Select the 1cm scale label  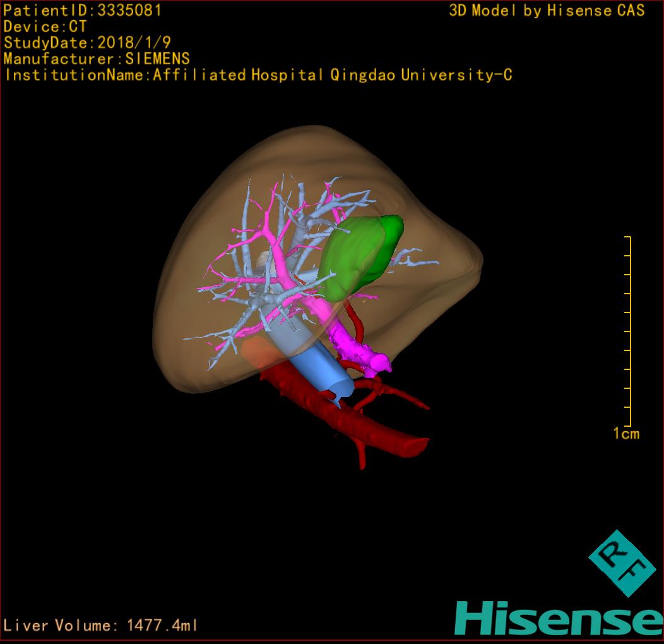click(x=625, y=434)
